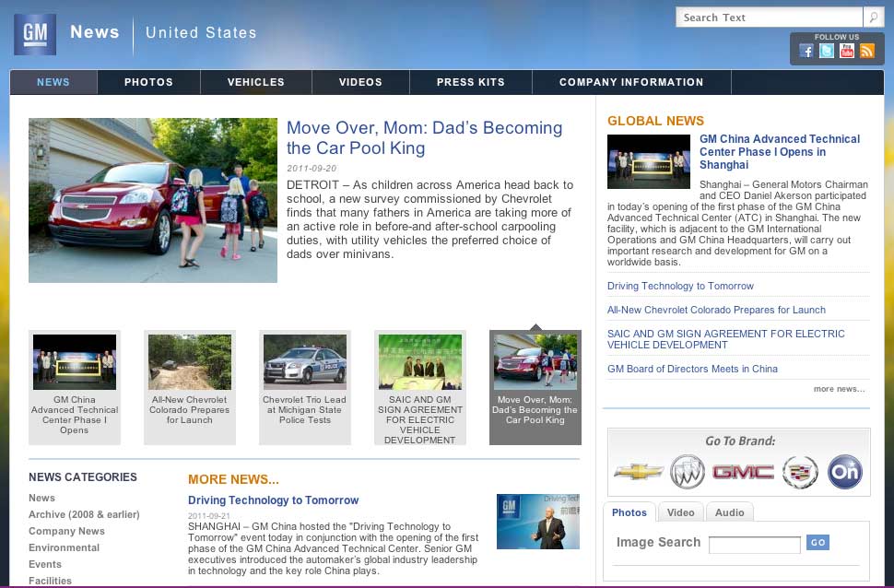Click the article date 2011-09-20
Viewport: 894px width, 588px height.
pos(312,169)
